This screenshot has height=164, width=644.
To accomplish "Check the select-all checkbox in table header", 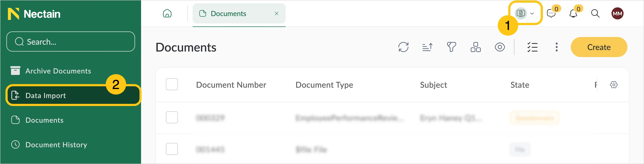I will tap(172, 84).
